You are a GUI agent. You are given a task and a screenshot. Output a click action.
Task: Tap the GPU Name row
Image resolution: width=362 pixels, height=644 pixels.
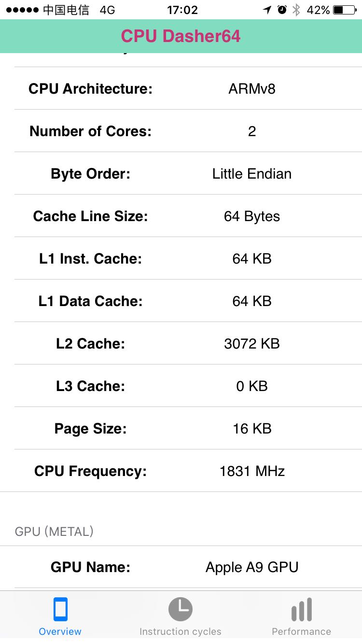181,567
